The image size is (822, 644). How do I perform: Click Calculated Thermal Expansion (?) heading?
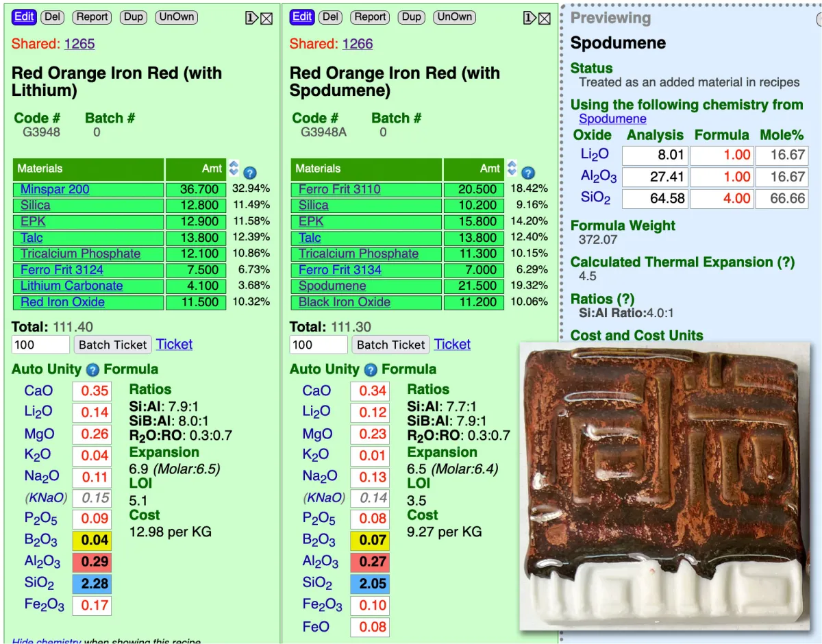coord(682,262)
